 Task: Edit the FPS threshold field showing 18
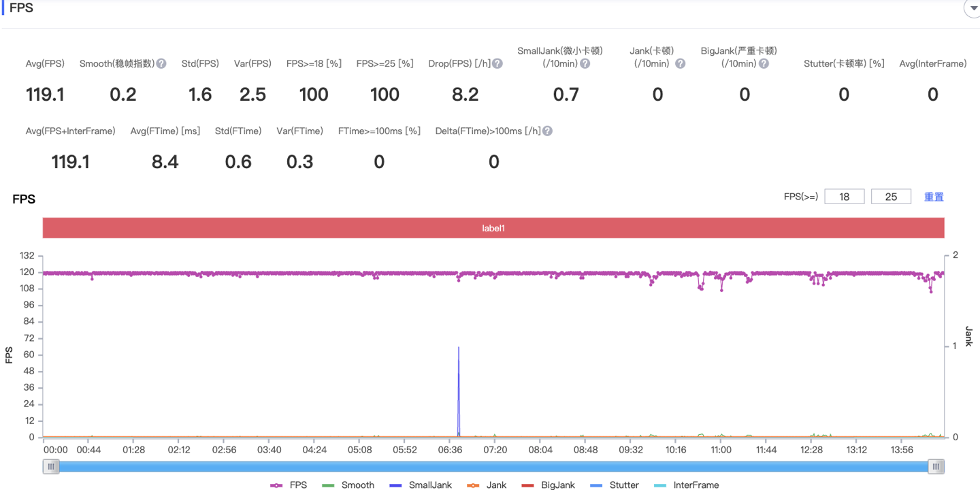pyautogui.click(x=845, y=197)
